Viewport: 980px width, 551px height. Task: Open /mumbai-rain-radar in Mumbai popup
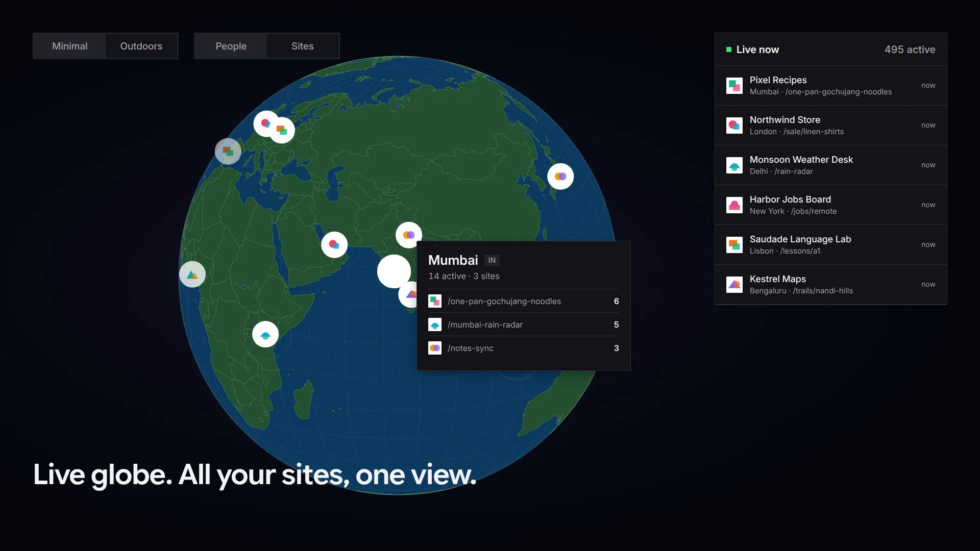click(523, 325)
